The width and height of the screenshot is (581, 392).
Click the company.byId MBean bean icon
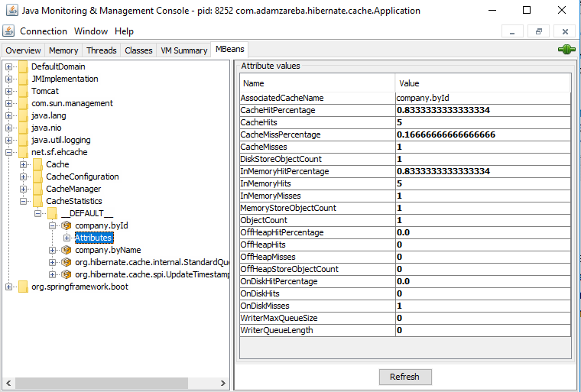[67, 225]
